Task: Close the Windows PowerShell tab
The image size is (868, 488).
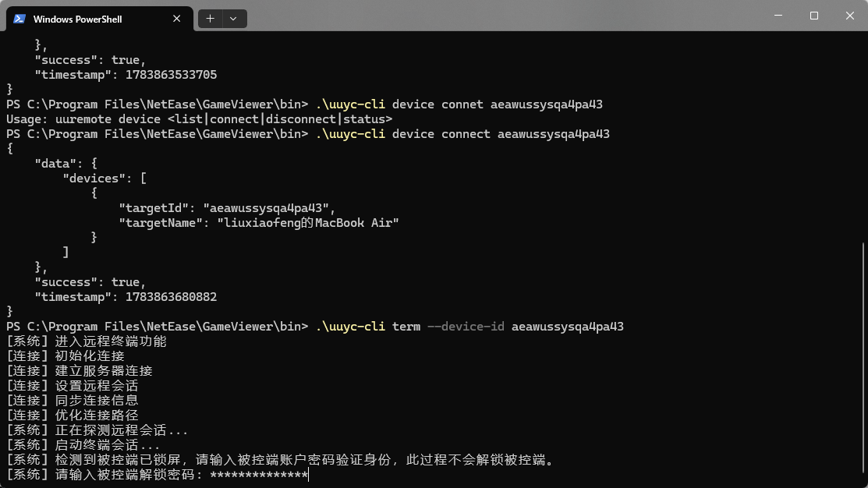Action: coord(176,19)
